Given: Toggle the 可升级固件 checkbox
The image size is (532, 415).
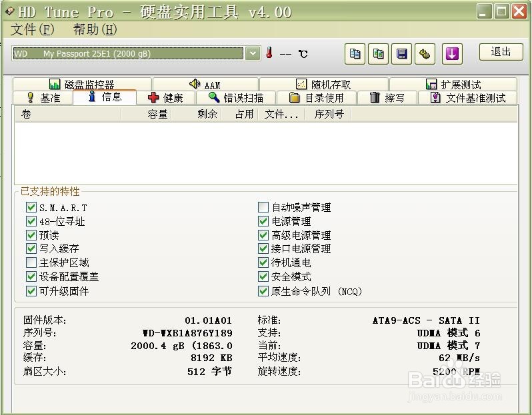Looking at the screenshot, I should tap(31, 291).
